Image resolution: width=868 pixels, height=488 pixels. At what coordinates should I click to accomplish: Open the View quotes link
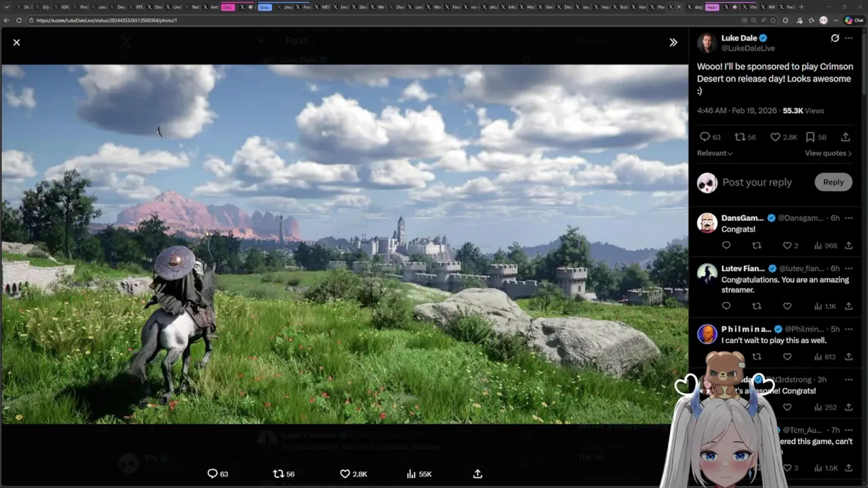(x=828, y=153)
